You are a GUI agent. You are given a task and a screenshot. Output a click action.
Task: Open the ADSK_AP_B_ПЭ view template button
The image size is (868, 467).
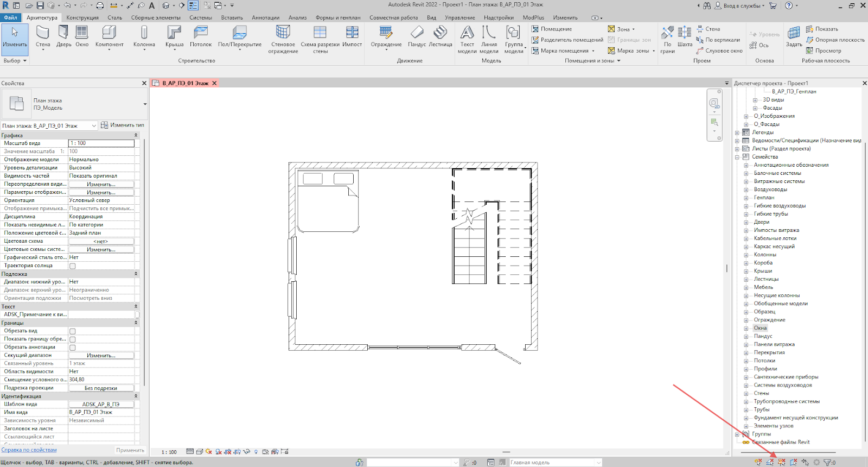(x=101, y=405)
